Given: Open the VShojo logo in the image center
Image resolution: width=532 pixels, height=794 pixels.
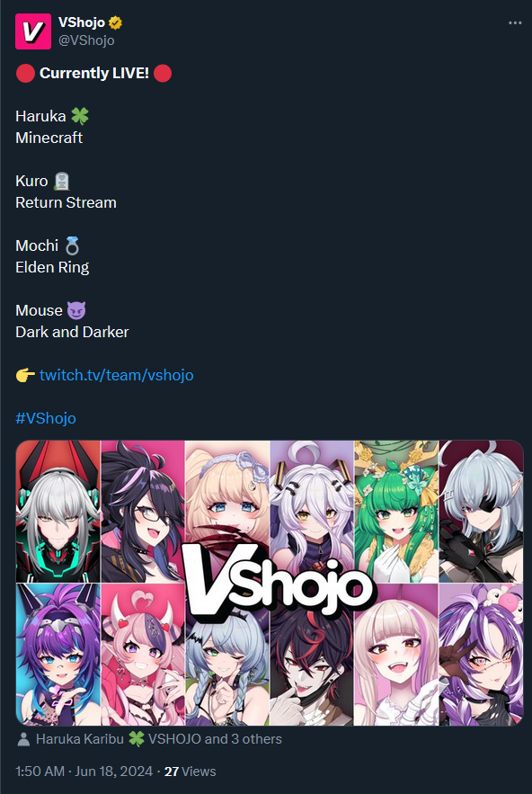Looking at the screenshot, I should (x=278, y=581).
